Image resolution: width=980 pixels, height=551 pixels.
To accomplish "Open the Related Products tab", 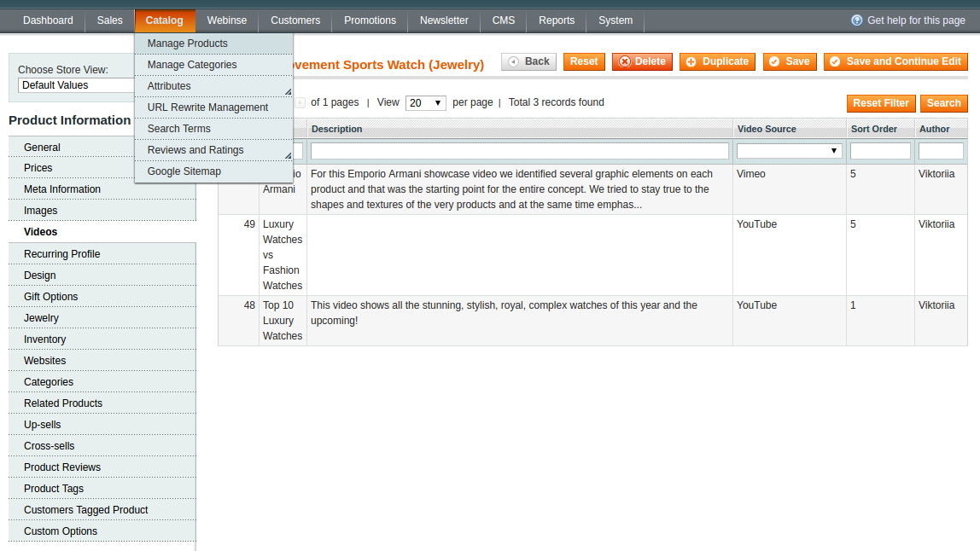I will coord(102,403).
